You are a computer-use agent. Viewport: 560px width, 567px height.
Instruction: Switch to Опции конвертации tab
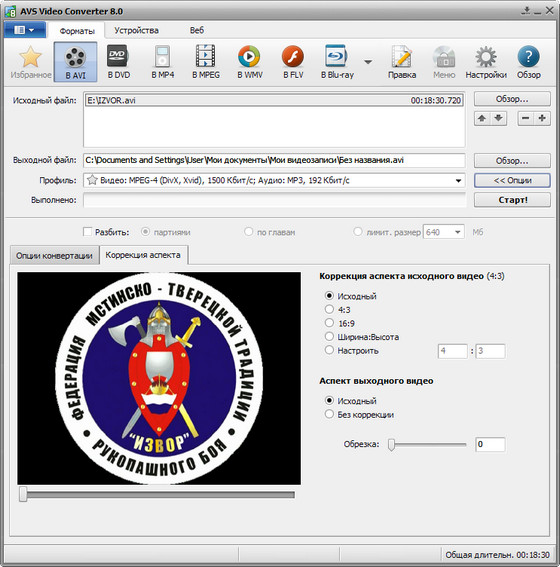[x=54, y=256]
